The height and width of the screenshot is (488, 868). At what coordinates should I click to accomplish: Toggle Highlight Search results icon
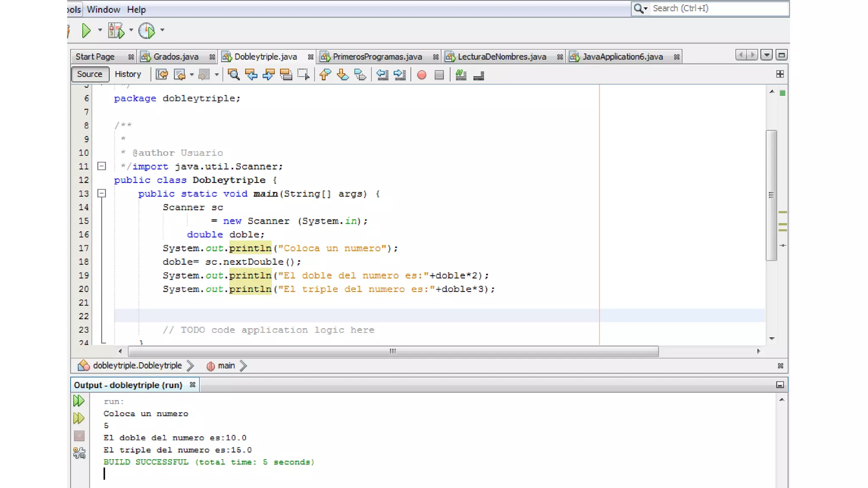click(x=286, y=75)
